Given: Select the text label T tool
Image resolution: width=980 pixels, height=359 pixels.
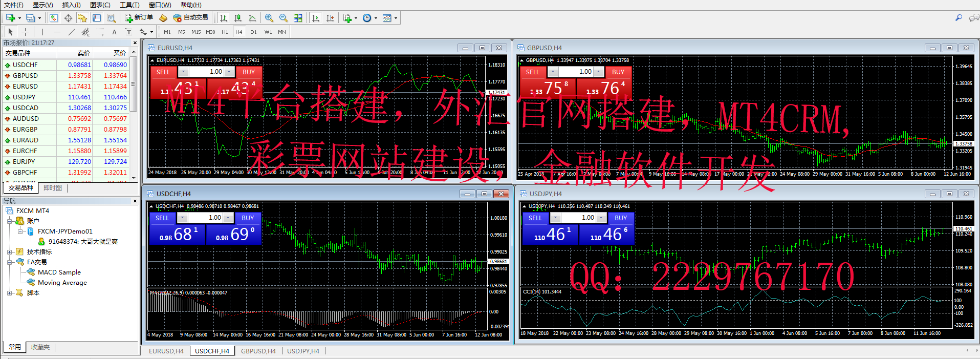Looking at the screenshot, I should (x=128, y=32).
